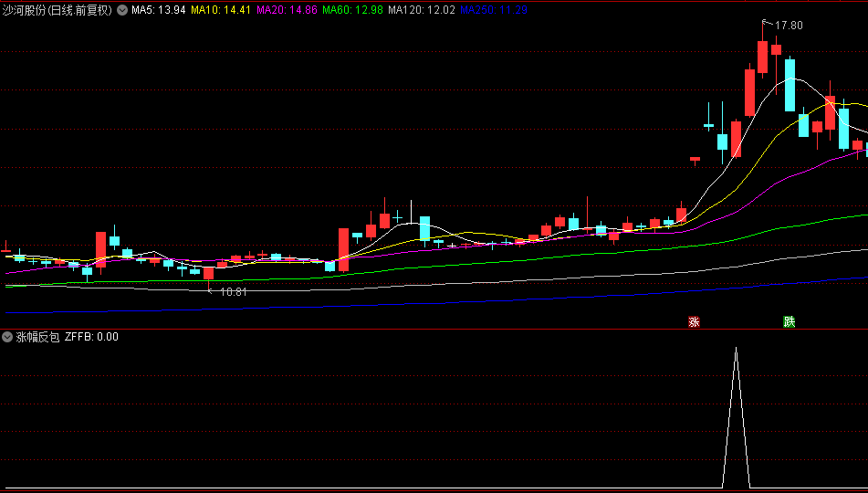
Task: Select the candlestick at the 17.80 high
Action: (x=763, y=55)
